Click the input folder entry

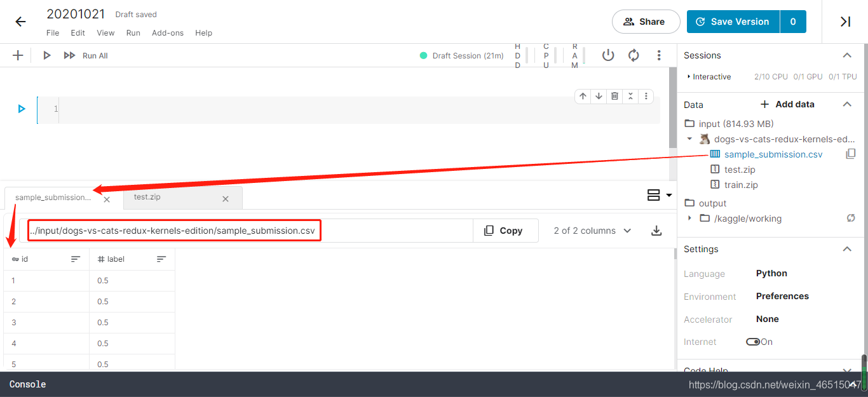pyautogui.click(x=736, y=124)
